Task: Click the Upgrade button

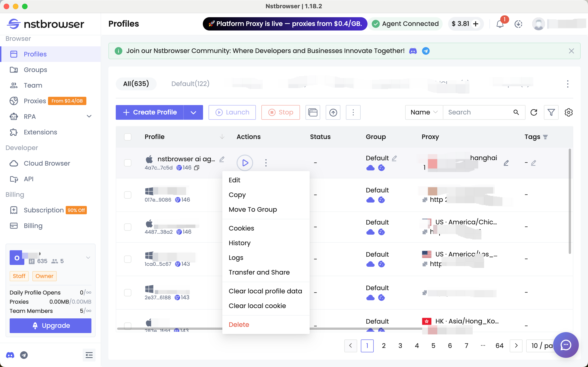Action: 51,325
